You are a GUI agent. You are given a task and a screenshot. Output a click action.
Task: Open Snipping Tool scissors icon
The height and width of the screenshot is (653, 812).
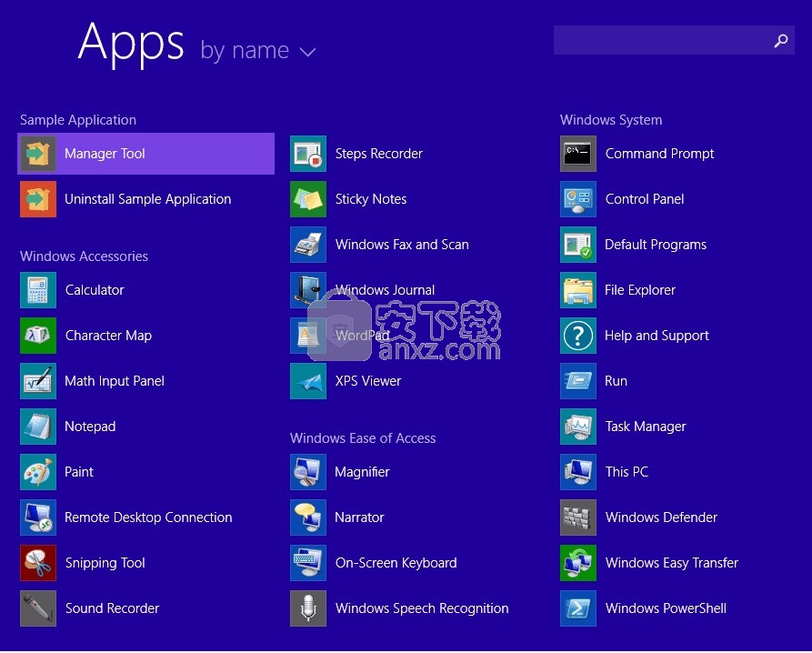(x=38, y=563)
